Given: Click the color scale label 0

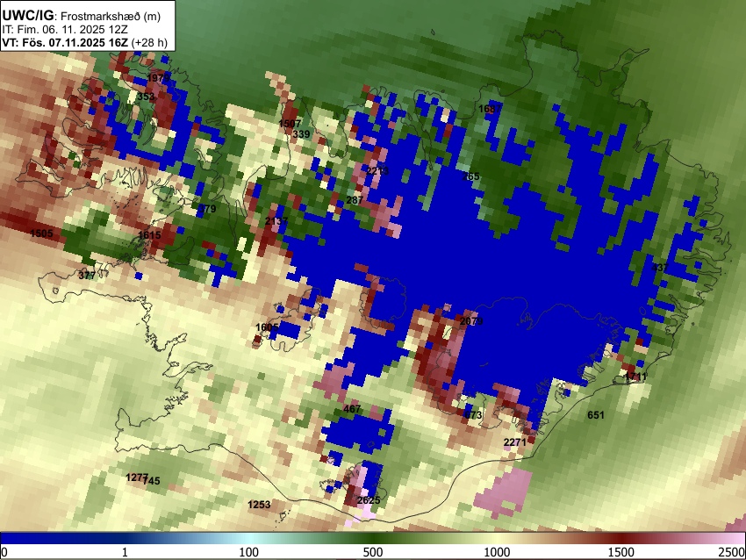Looking at the screenshot, I should tap(4, 552).
